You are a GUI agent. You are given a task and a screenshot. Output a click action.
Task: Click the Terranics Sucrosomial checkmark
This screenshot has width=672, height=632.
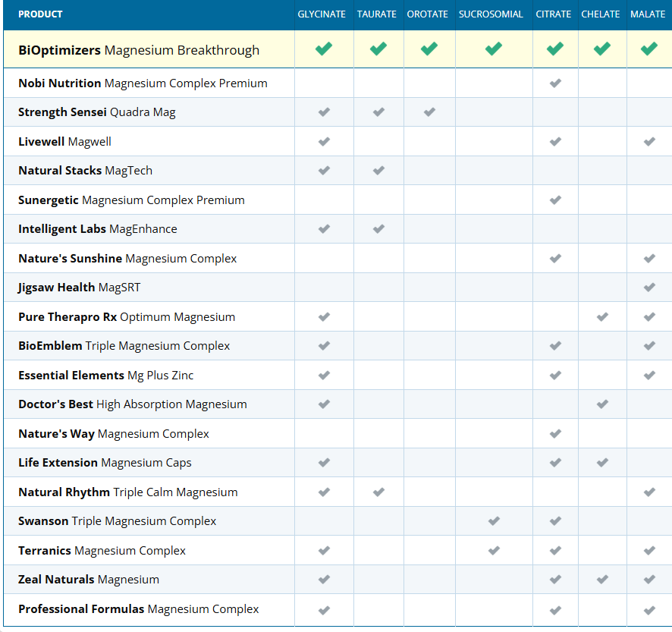pos(494,550)
